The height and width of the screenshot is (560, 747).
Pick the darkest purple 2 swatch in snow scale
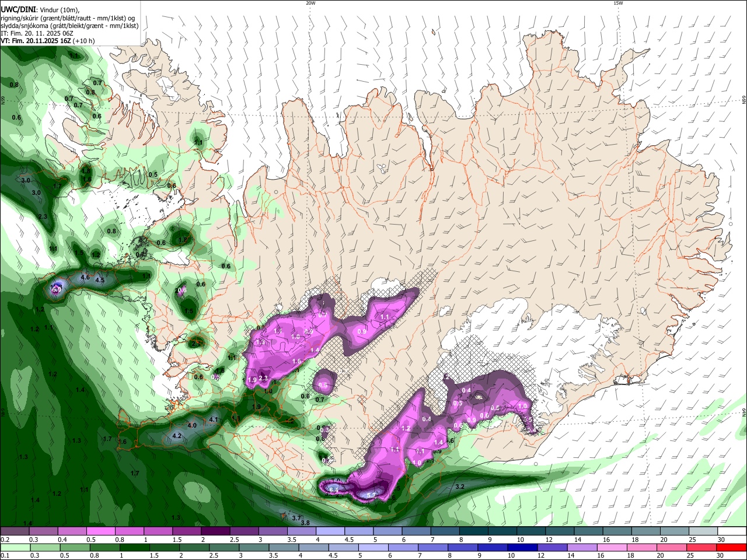click(215, 531)
